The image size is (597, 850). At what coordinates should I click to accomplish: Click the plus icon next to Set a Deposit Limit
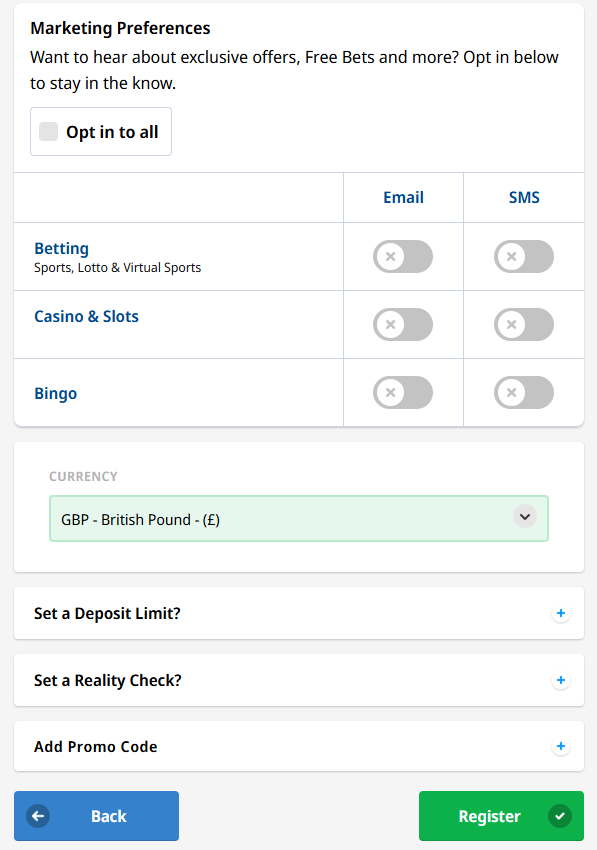[x=561, y=613]
